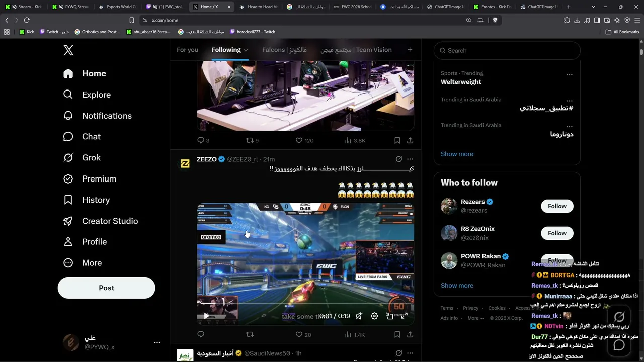Reply to the ZEEZO post
Screen dimensions: 644x362
(201, 334)
